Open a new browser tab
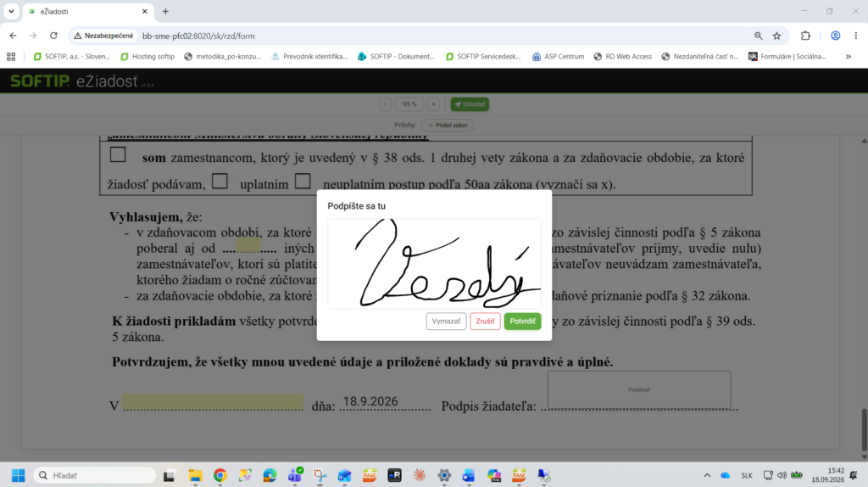The height and width of the screenshot is (487, 868). tap(165, 11)
